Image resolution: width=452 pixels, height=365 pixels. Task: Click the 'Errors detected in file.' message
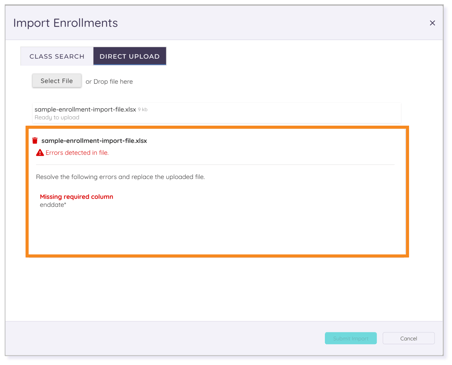tap(77, 153)
